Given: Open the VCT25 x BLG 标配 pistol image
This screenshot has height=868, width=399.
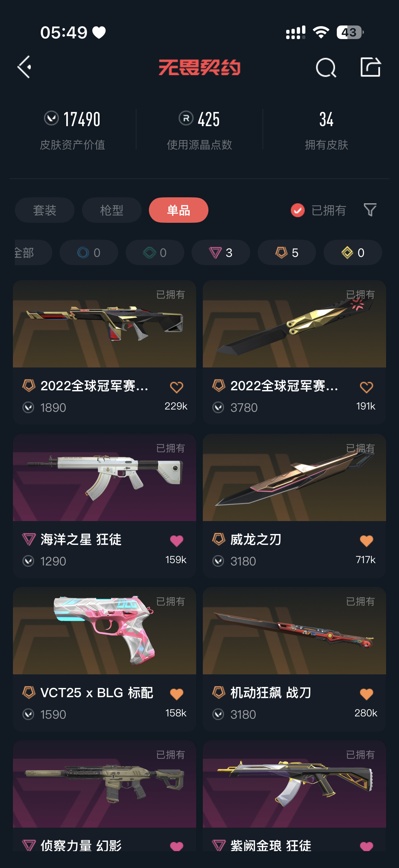Looking at the screenshot, I should click(104, 630).
